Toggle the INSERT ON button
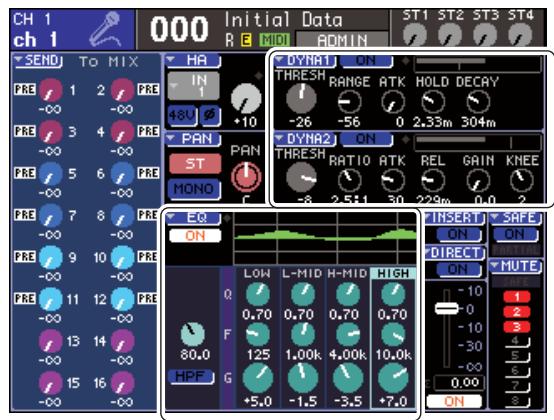Image resolution: width=554 pixels, height=420 pixels. [x=458, y=234]
